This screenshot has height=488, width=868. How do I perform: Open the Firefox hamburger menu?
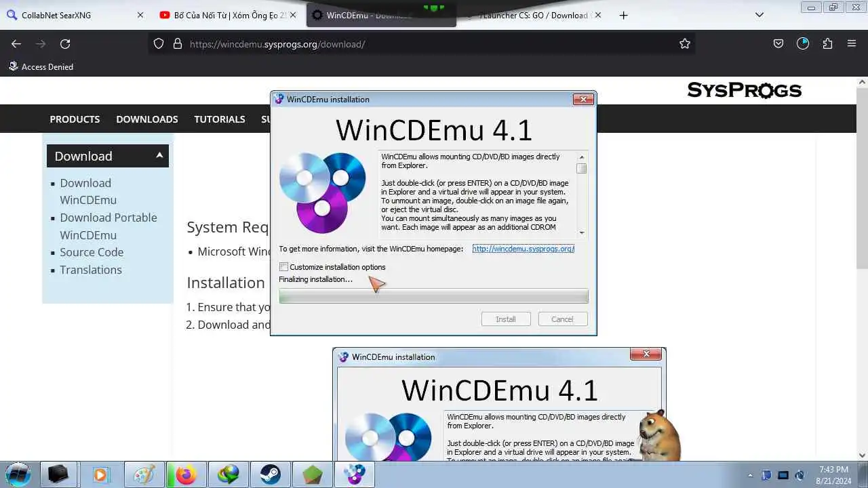click(x=852, y=43)
